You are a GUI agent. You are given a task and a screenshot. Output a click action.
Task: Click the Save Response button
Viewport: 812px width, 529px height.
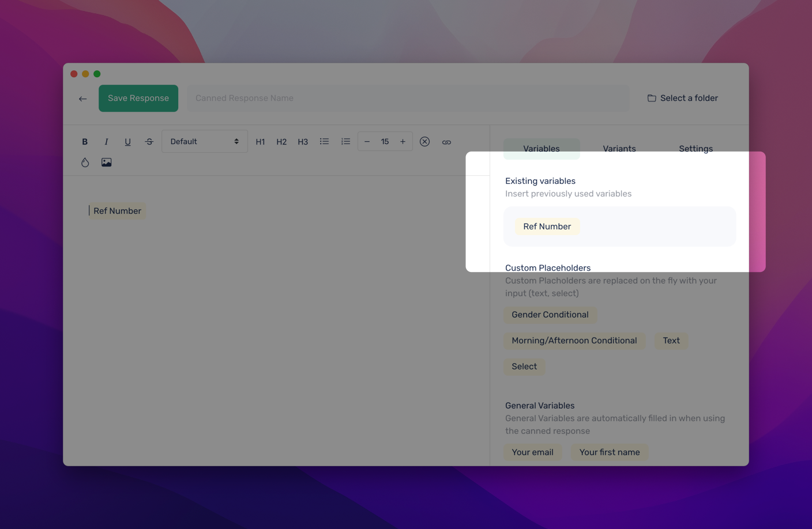click(138, 99)
